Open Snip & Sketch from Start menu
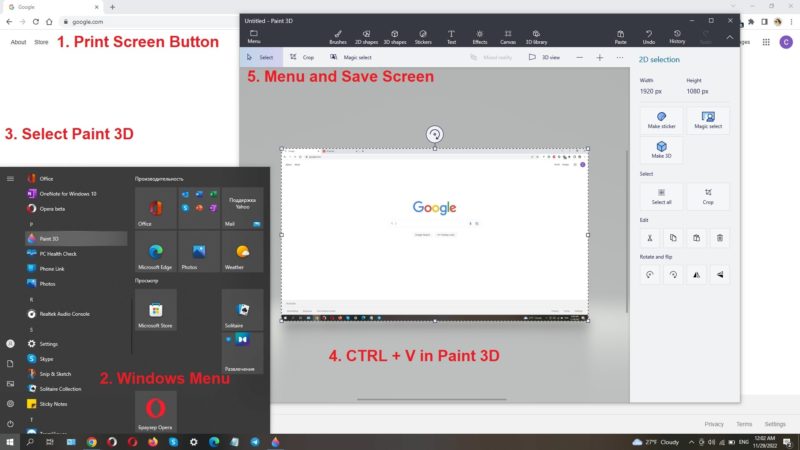Image resolution: width=800 pixels, height=450 pixels. (55, 373)
